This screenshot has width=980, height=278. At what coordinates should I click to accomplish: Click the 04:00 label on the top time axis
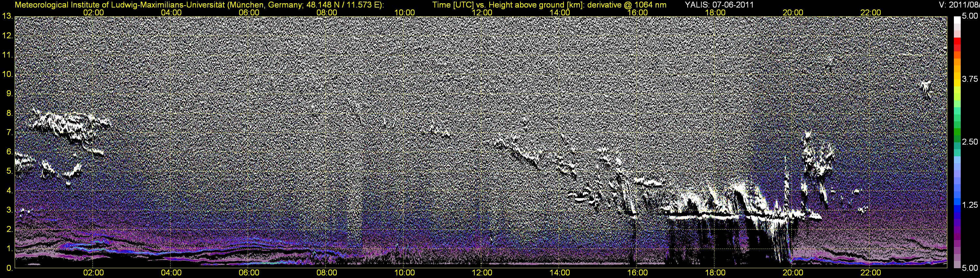tap(171, 12)
